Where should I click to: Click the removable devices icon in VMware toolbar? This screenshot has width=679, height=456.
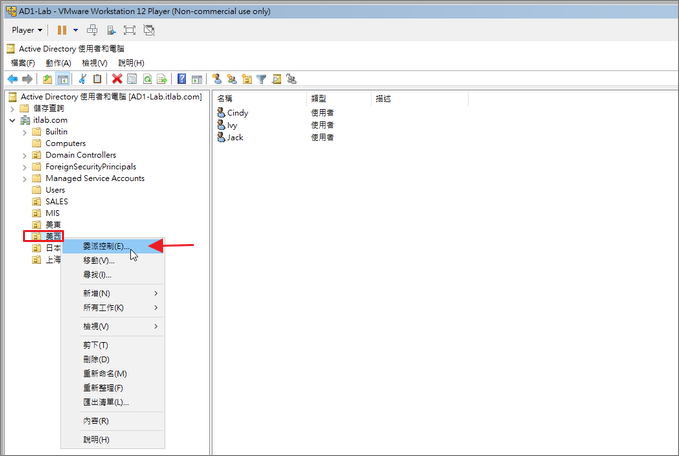point(111,30)
